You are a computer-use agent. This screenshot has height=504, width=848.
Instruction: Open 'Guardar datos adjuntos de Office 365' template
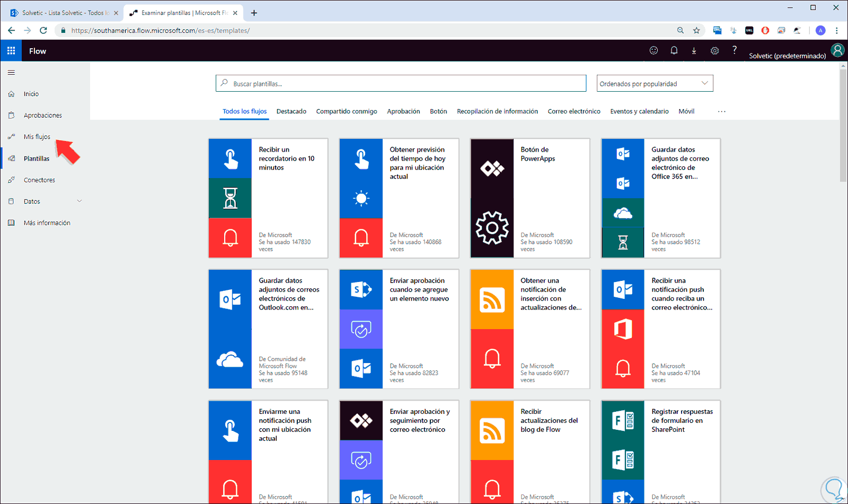[661, 198]
